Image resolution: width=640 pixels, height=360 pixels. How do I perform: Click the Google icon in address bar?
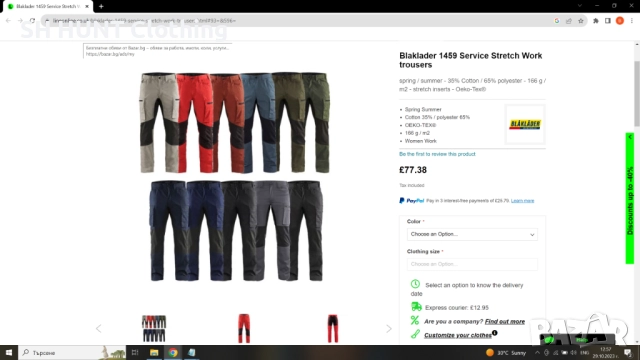click(556, 21)
